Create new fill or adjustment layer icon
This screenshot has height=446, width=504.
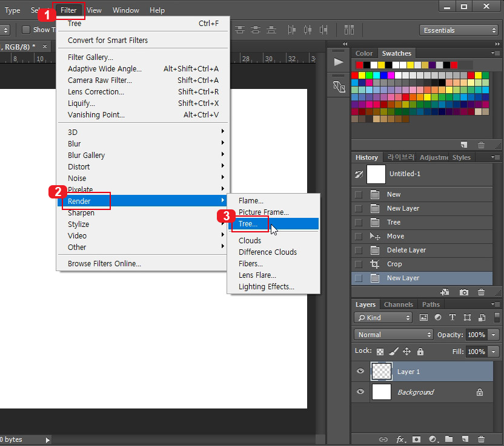433,439
